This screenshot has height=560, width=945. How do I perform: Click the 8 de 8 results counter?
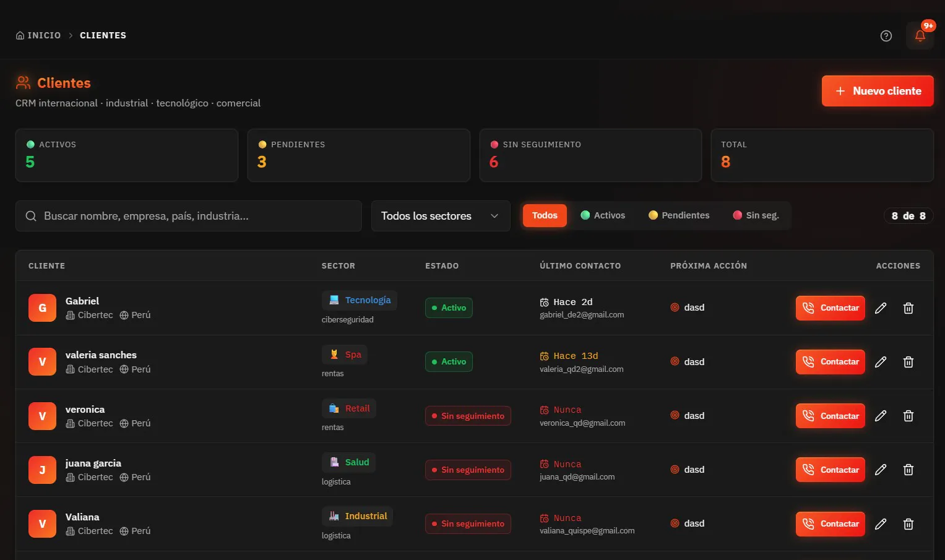pyautogui.click(x=908, y=216)
